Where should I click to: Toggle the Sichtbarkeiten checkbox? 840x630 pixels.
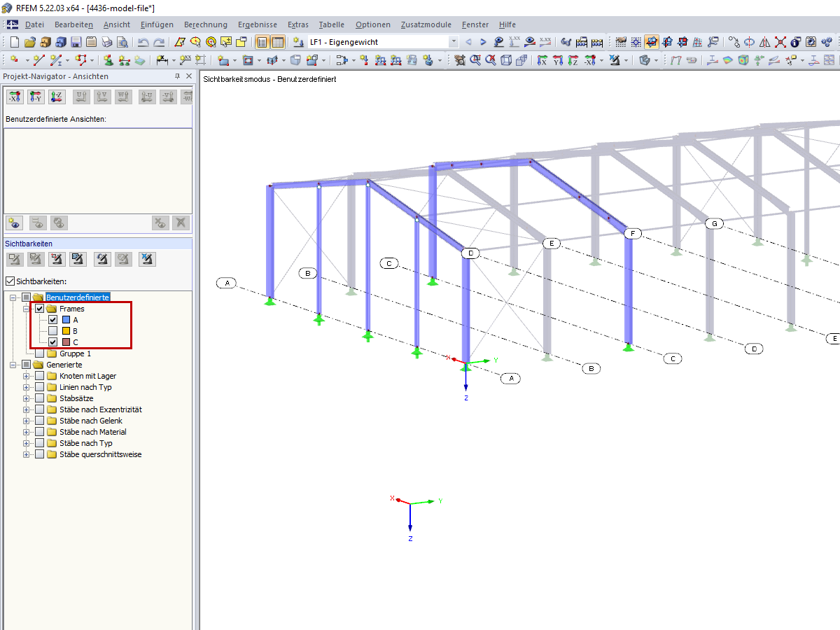click(x=10, y=281)
